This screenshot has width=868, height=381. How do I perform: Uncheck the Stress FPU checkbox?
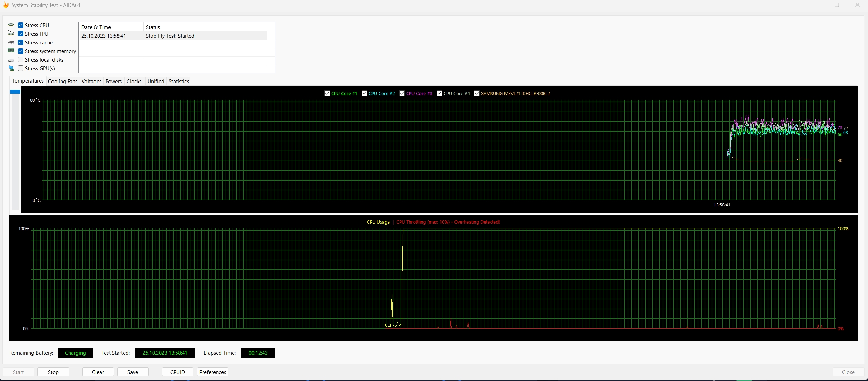(21, 34)
